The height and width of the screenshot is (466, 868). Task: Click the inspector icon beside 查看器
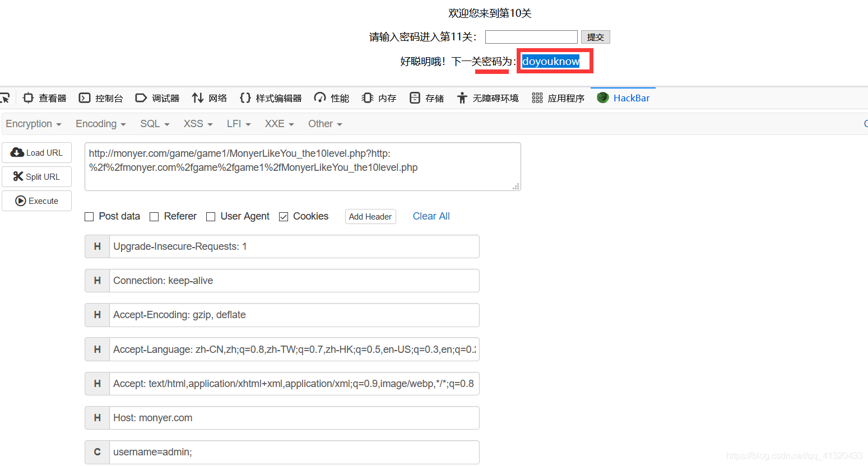[x=29, y=98]
